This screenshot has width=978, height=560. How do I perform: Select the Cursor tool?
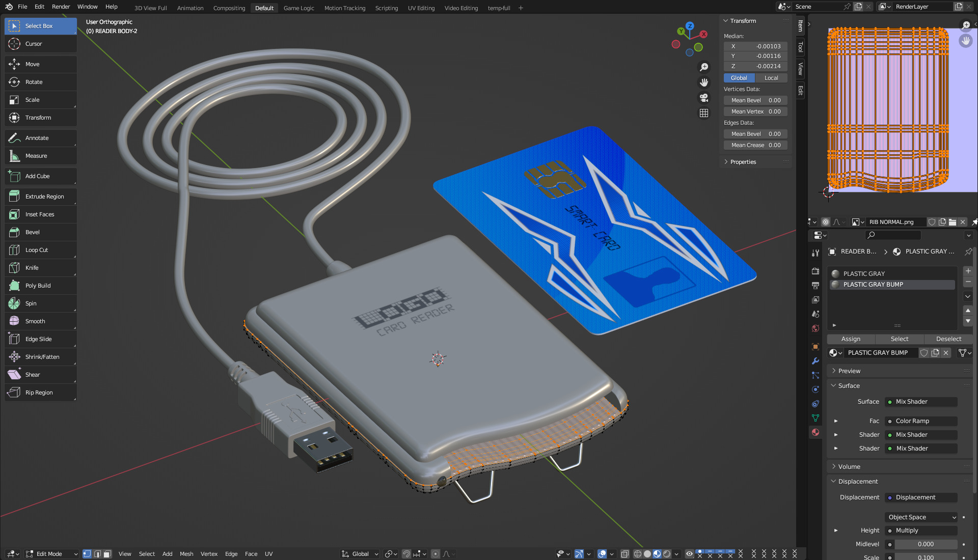coord(41,44)
